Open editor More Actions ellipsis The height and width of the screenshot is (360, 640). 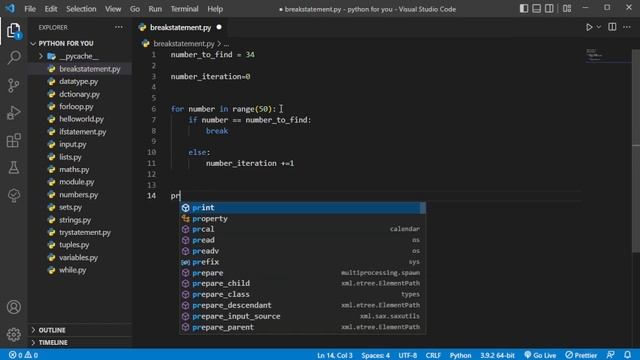tap(627, 27)
